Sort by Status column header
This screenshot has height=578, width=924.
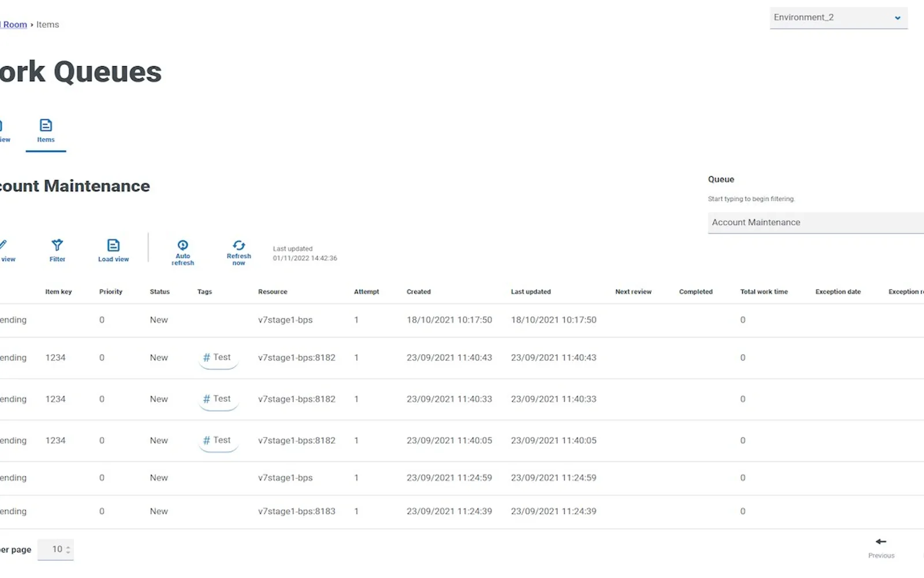coord(159,292)
